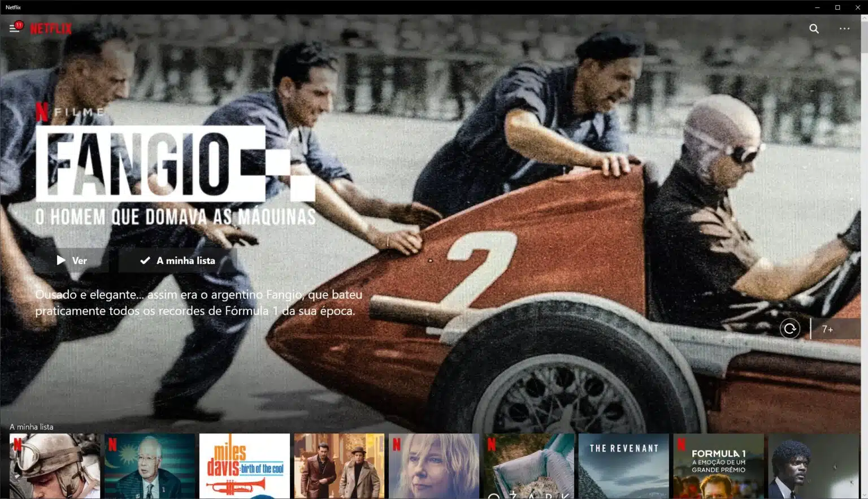The height and width of the screenshot is (499, 868).
Task: Open the racing driver helmet thumbnail
Action: [55, 466]
